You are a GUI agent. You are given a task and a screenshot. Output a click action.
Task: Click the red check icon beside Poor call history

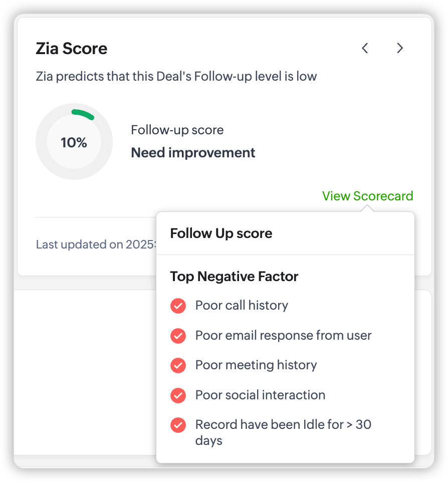[178, 306]
